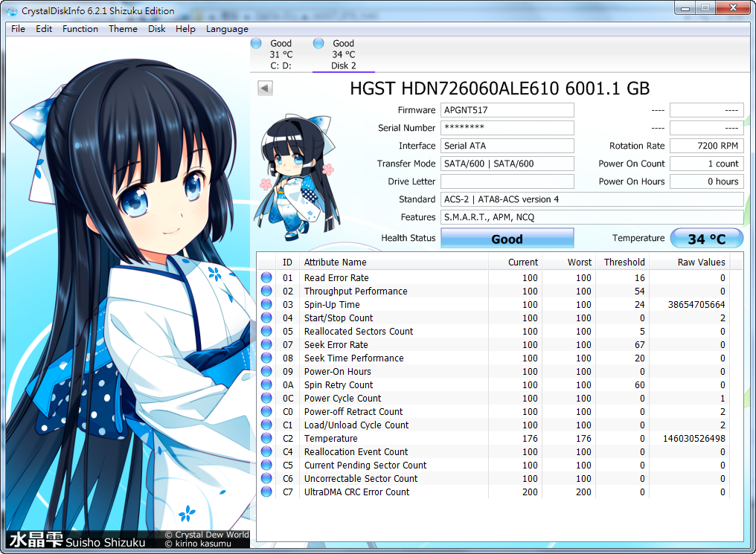Click the C: D: disk status orb
Screen dimensions: 756x554
point(257,43)
